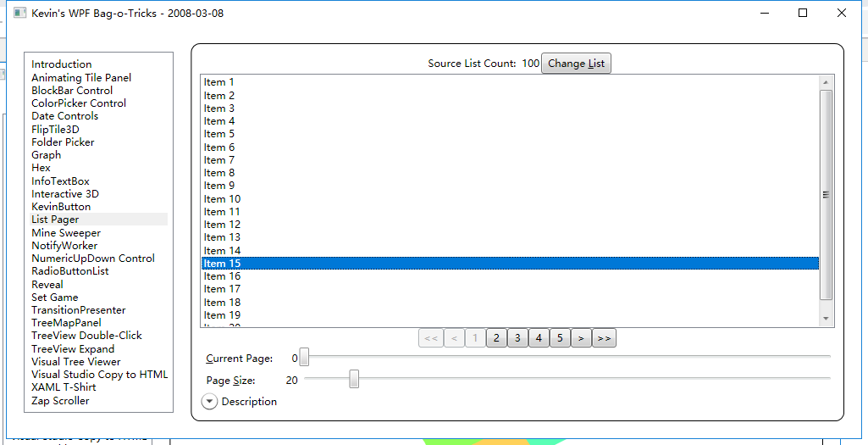Select Item 15 highlighted row

508,264
